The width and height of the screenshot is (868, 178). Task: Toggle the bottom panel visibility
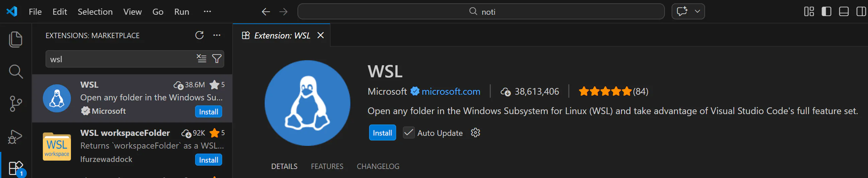[x=844, y=12]
